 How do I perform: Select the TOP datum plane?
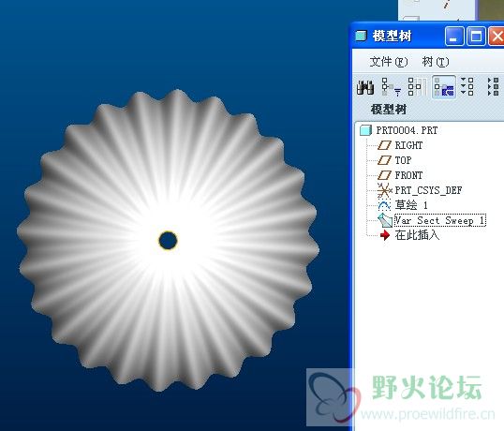point(403,160)
